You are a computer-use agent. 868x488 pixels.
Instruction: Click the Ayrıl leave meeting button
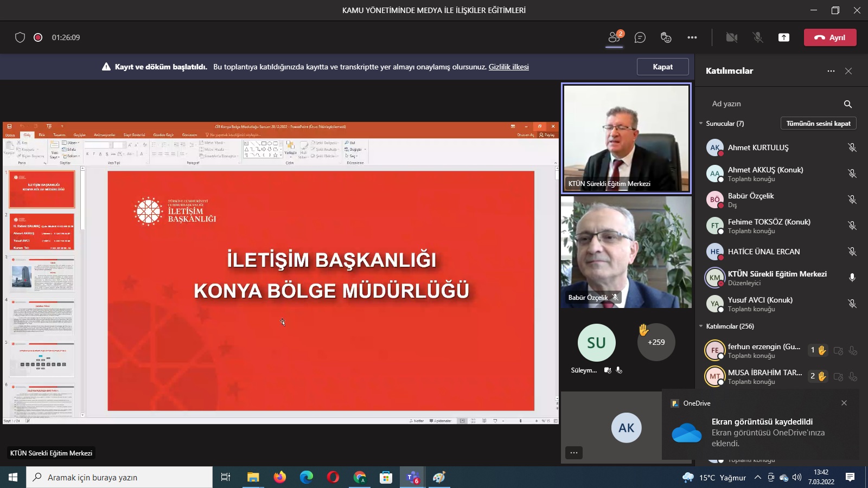click(830, 37)
